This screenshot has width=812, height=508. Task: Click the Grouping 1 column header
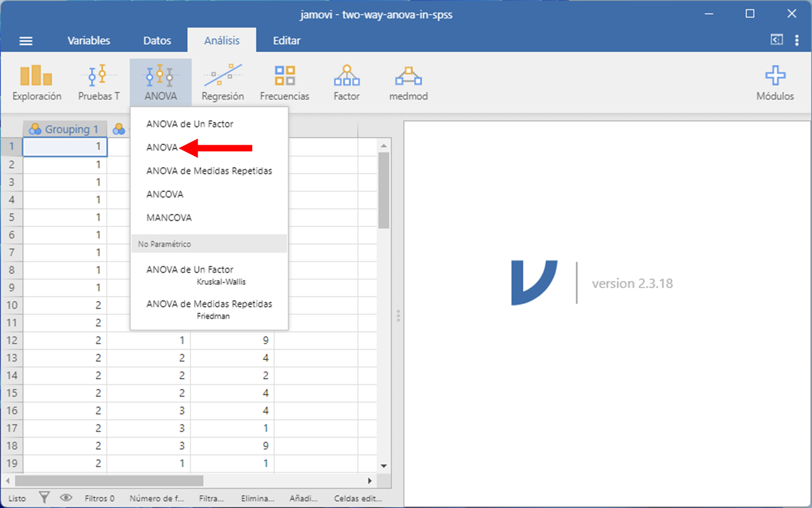click(65, 129)
